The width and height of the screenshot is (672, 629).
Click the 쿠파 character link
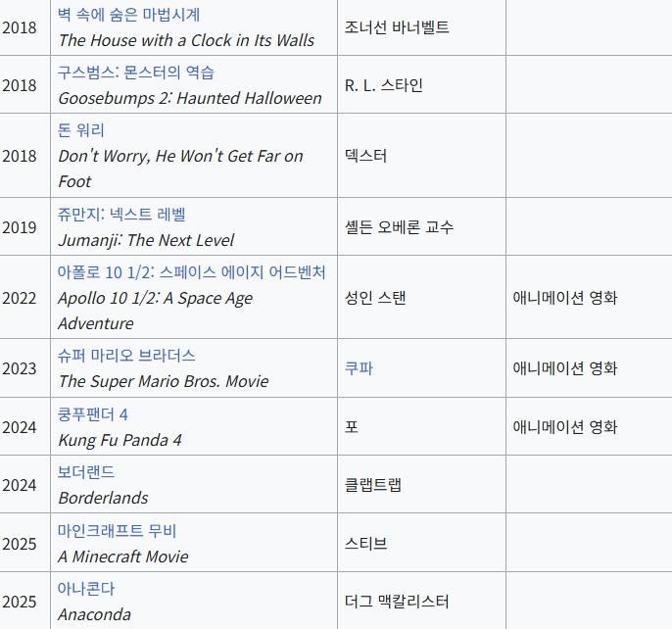click(359, 367)
